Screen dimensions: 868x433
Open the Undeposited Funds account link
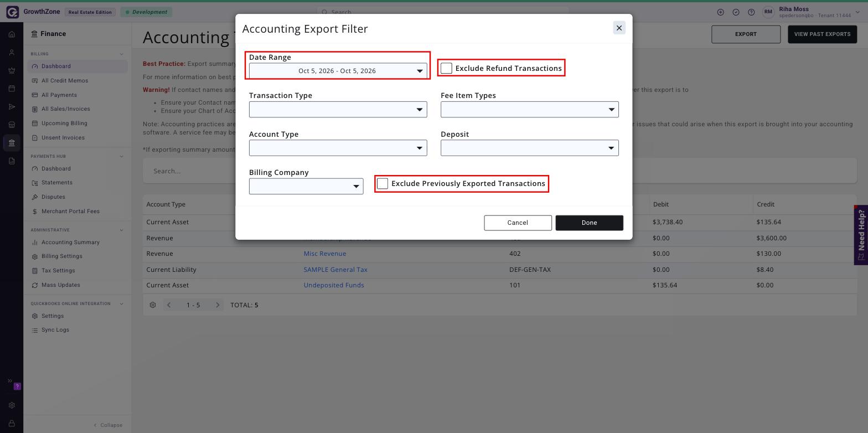334,285
